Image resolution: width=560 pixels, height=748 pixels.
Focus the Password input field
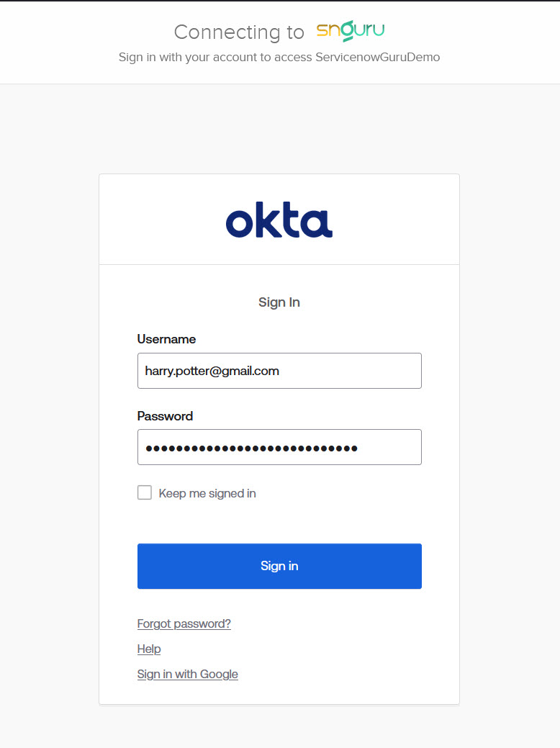click(279, 447)
